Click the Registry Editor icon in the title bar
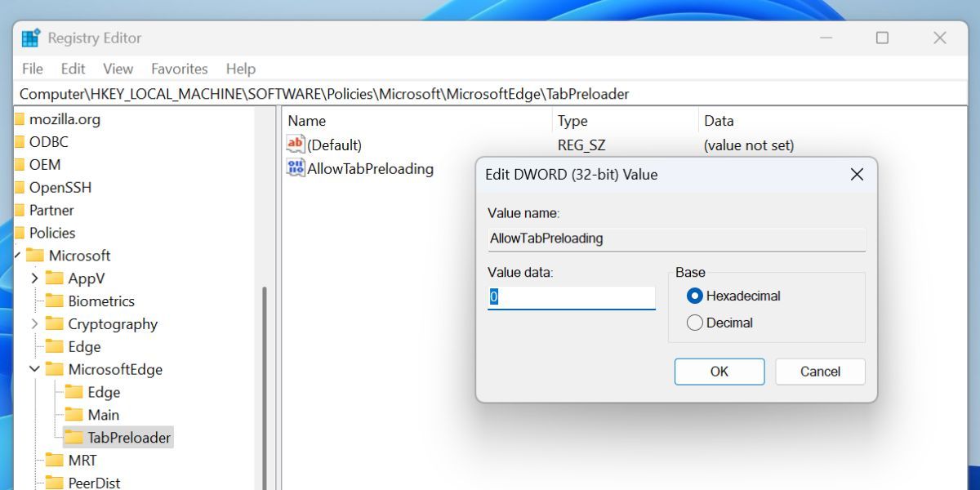Image resolution: width=980 pixels, height=490 pixels. (30, 38)
